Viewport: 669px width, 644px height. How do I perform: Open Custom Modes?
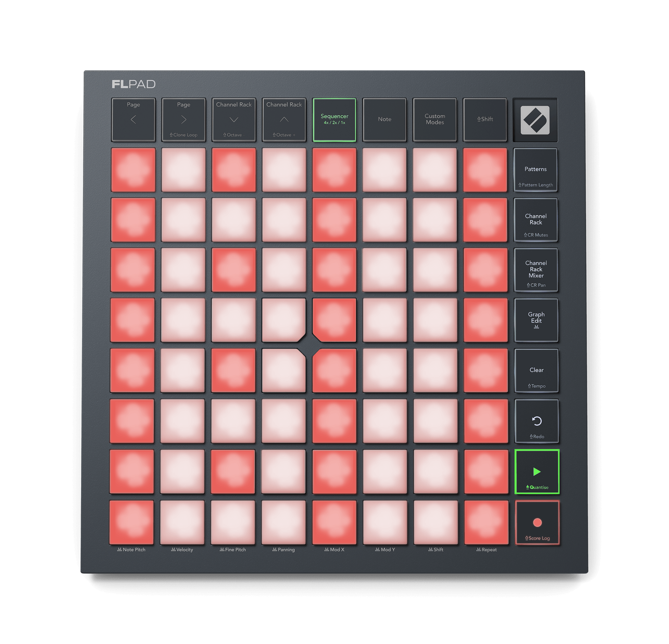tap(435, 120)
